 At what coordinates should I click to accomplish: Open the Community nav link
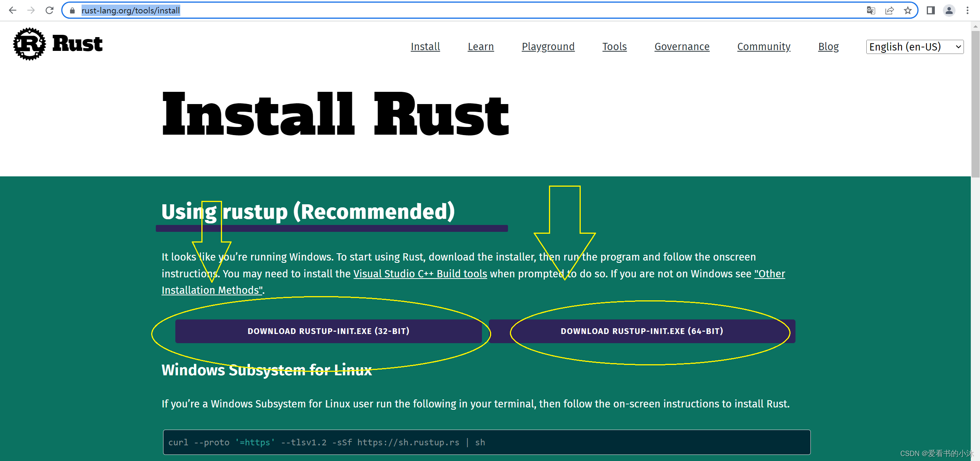(x=764, y=47)
